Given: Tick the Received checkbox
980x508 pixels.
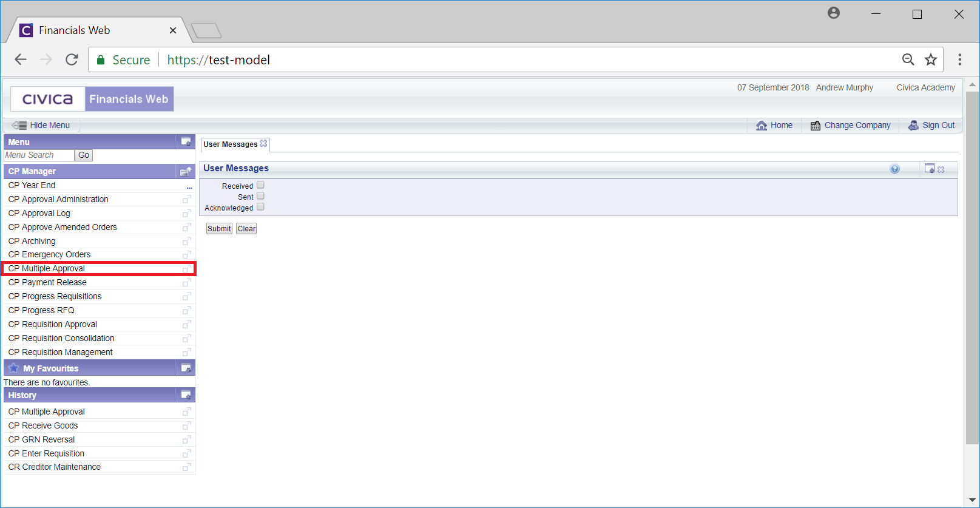Looking at the screenshot, I should [x=260, y=185].
